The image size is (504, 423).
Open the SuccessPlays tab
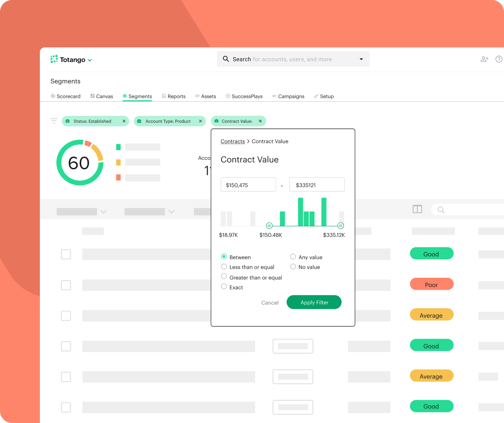coord(244,96)
